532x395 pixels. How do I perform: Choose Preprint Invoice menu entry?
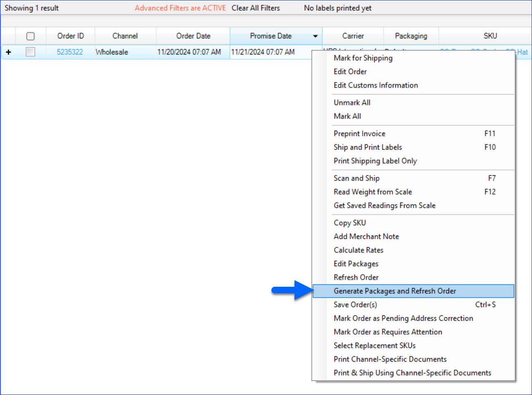coord(359,133)
